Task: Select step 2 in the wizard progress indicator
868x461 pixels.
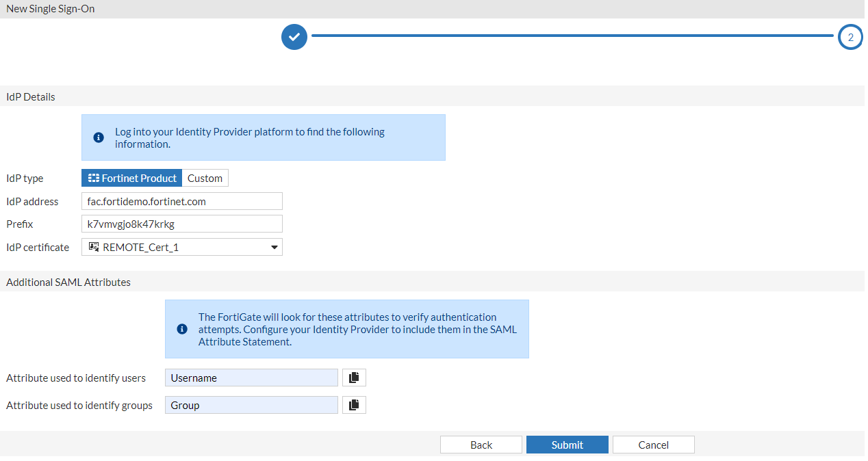Action: click(850, 37)
